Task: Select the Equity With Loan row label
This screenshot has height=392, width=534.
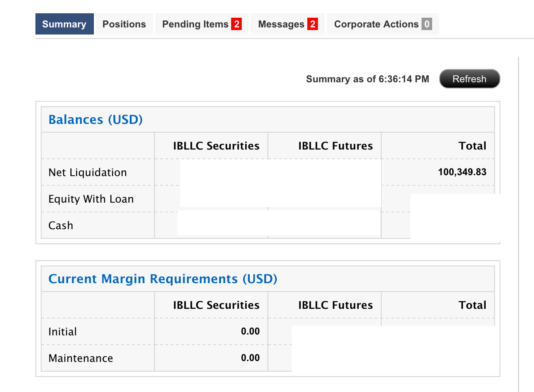Action: point(91,199)
